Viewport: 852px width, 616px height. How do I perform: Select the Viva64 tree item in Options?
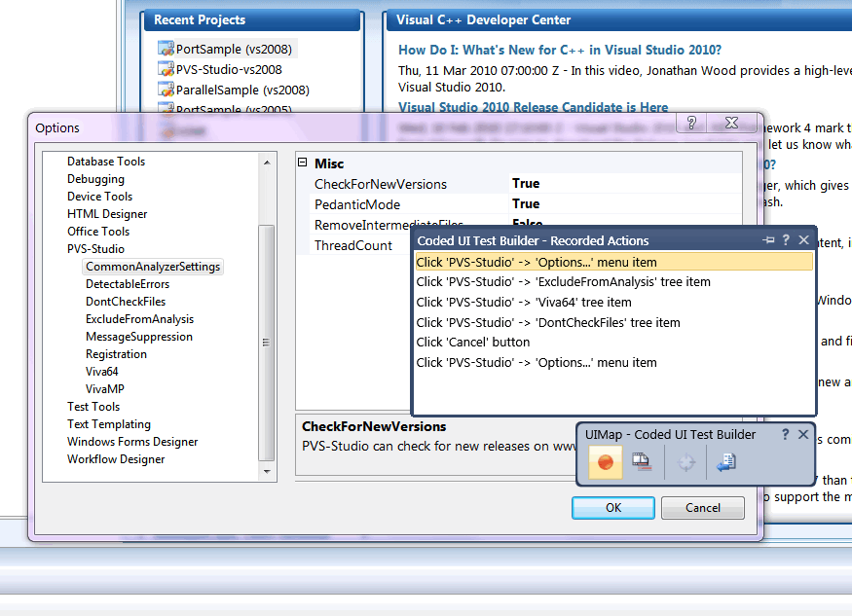[x=101, y=371]
